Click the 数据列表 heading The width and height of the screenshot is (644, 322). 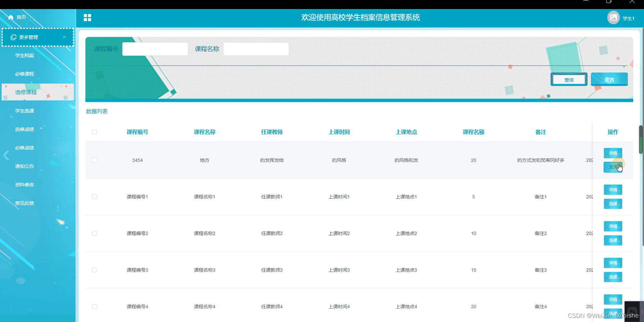tap(97, 111)
